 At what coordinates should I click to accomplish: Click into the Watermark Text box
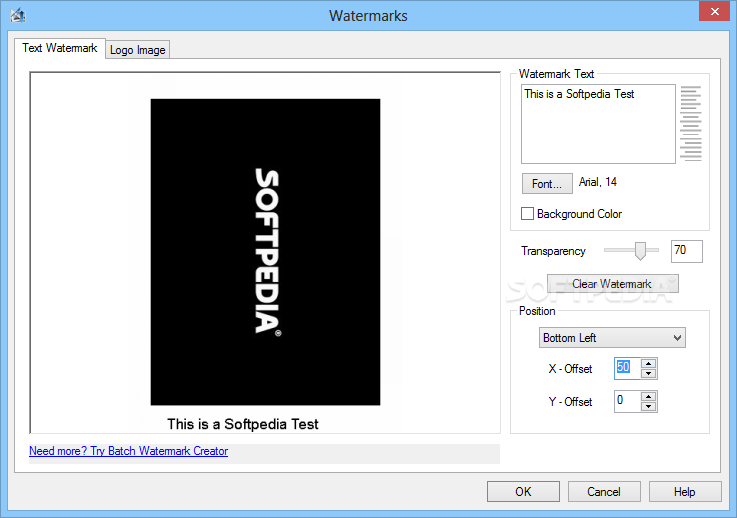coord(598,124)
